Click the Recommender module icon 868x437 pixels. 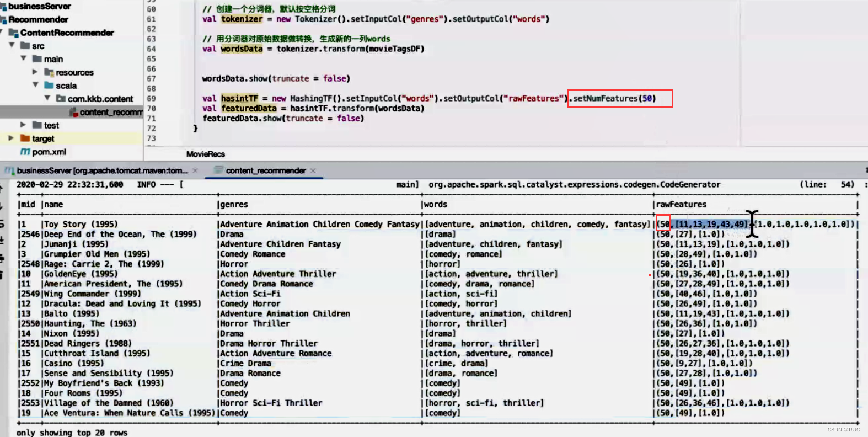coord(3,19)
